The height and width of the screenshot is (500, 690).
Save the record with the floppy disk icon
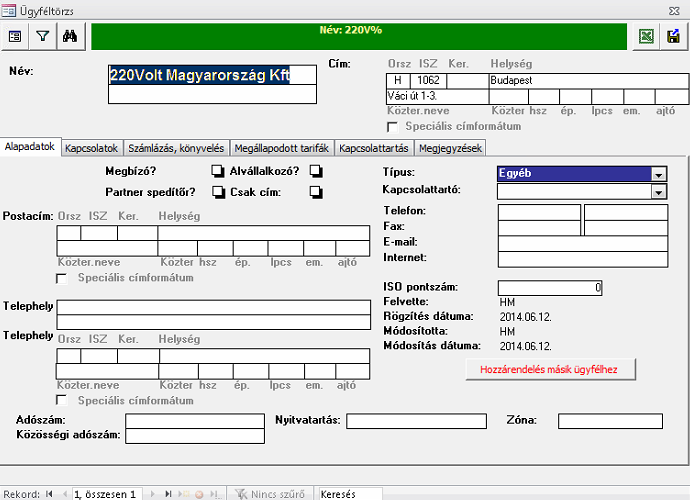coord(673,37)
